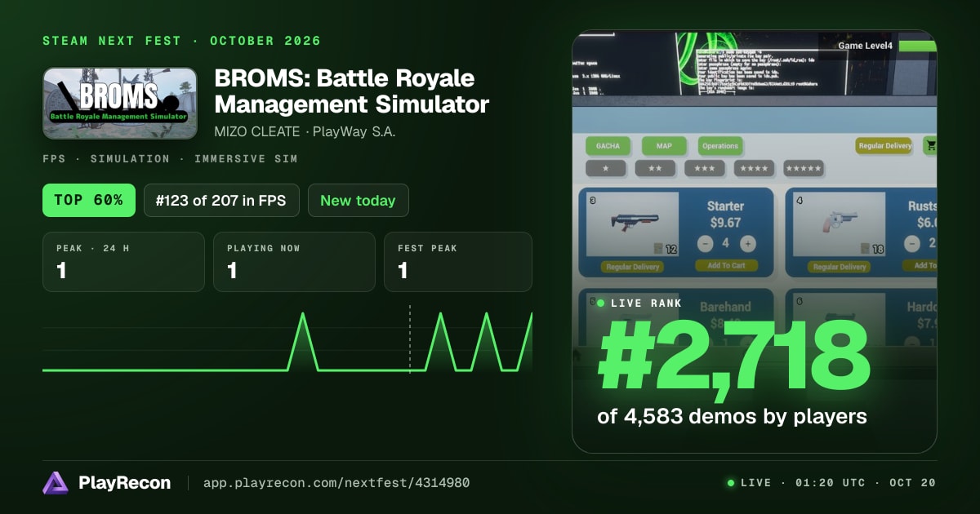This screenshot has width=980, height=514.
Task: Click the $9.67 Starter price
Action: coord(725,222)
